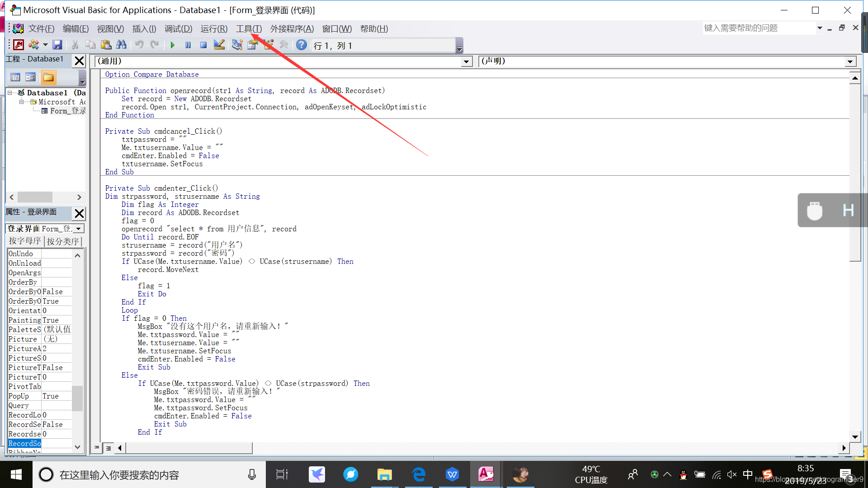Open the 文件(F) menu
This screenshot has height=488, width=868.
click(x=41, y=29)
